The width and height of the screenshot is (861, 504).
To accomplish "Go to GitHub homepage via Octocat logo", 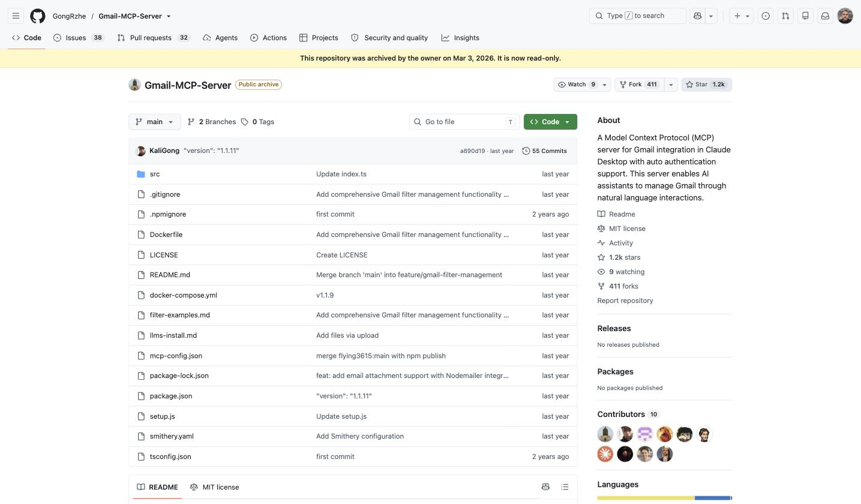I will 38,16.
